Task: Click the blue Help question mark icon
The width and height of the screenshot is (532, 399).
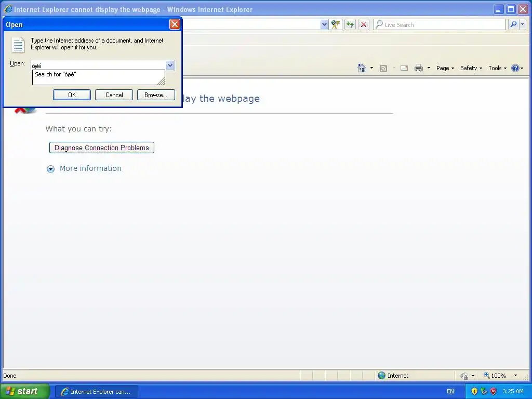Action: (x=515, y=68)
